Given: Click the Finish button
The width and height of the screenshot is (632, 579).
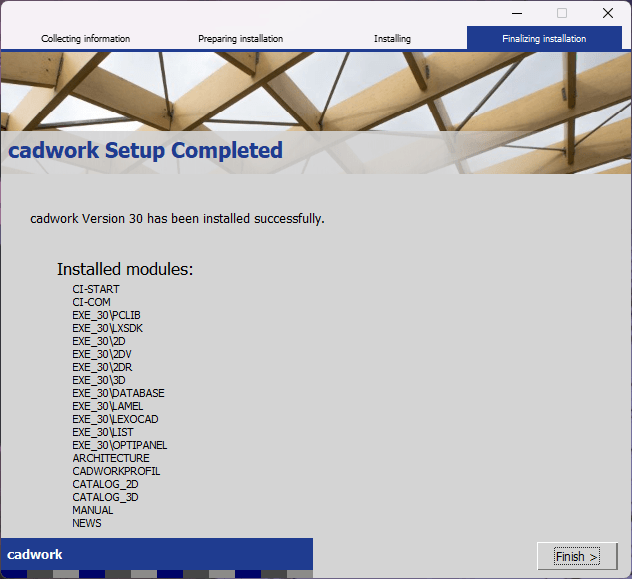Looking at the screenshot, I should 577,556.
